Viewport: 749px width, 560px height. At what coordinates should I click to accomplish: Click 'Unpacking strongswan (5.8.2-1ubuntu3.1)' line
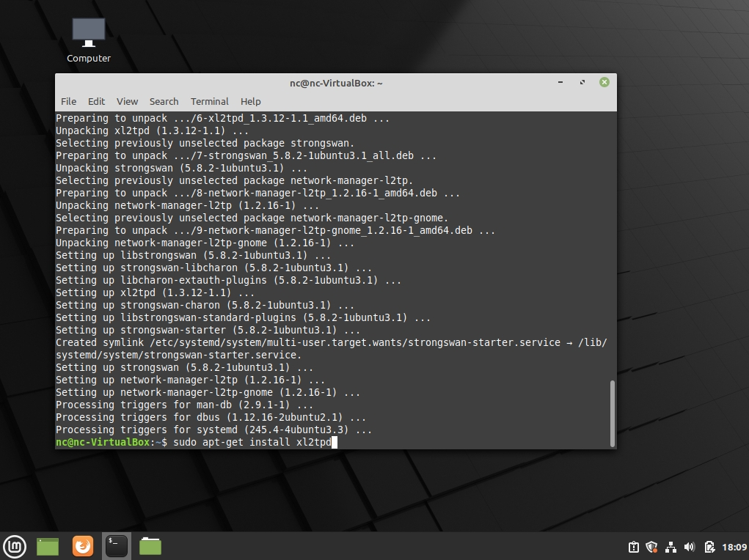(x=181, y=168)
